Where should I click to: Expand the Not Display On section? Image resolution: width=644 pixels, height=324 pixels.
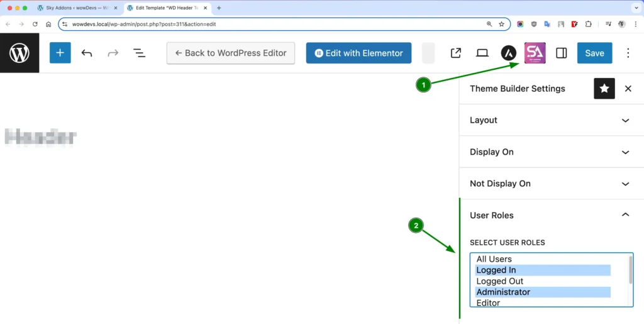pyautogui.click(x=551, y=184)
